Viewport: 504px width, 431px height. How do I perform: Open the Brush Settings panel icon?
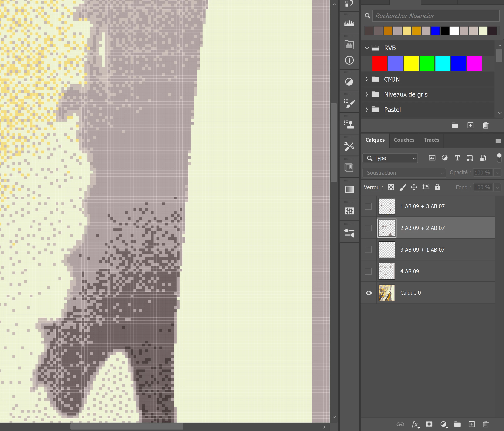coord(349,103)
